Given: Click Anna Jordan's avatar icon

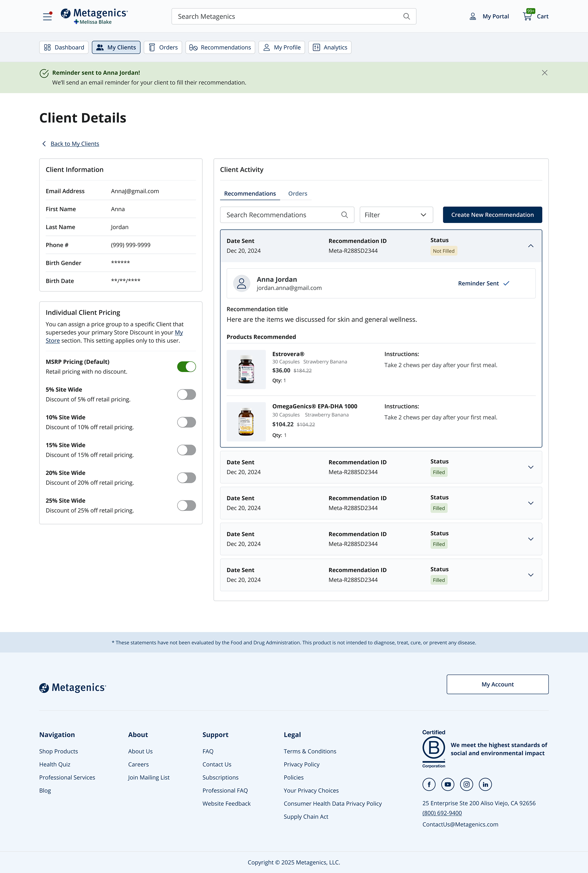Looking at the screenshot, I should 242,283.
